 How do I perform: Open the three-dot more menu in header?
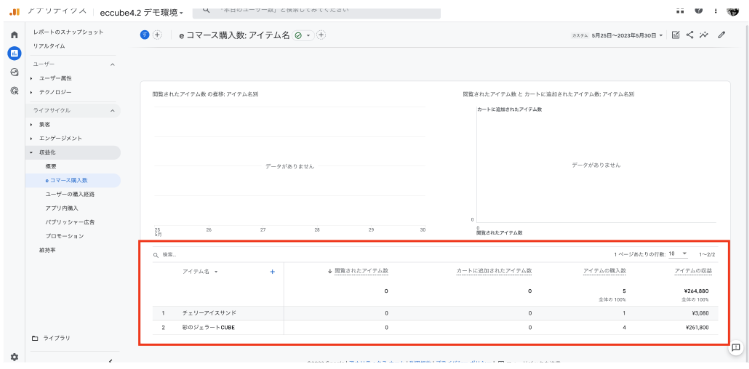(716, 11)
